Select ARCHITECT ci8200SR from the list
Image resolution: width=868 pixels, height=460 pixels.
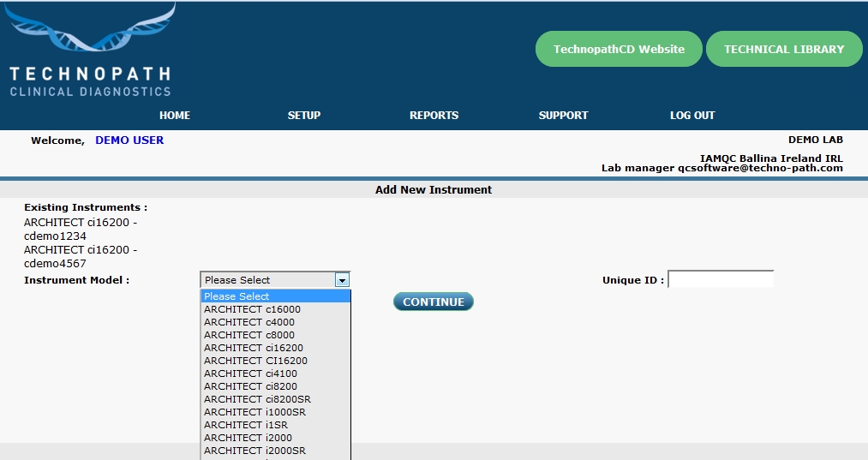coord(275,398)
